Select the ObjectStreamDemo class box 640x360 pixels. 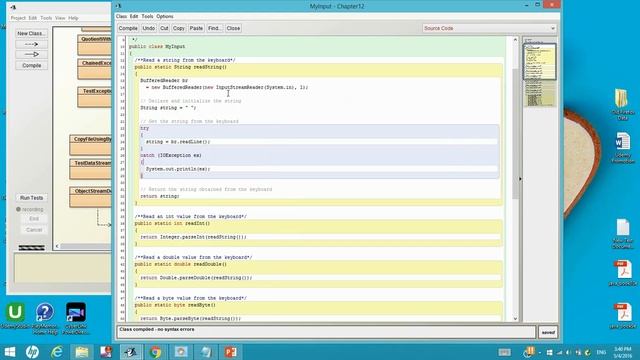[90, 197]
